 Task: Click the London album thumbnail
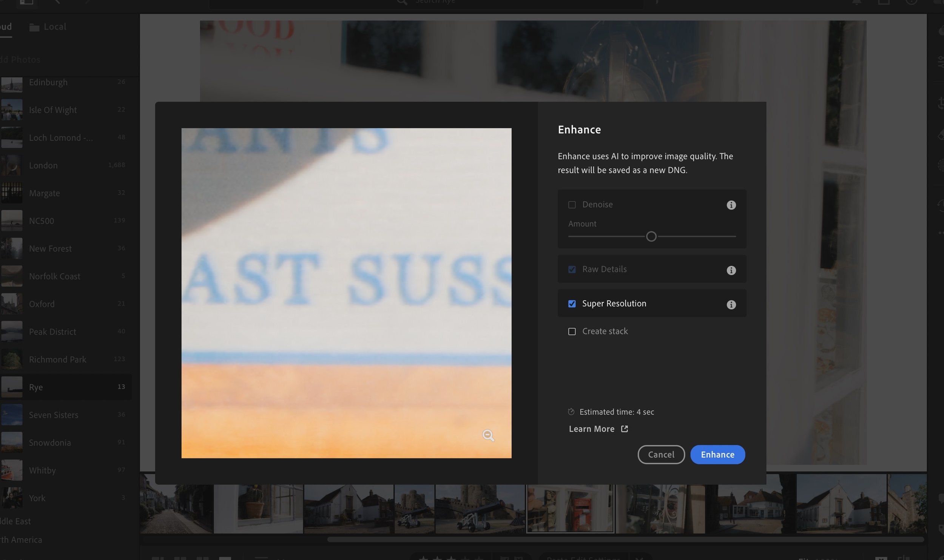point(12,165)
